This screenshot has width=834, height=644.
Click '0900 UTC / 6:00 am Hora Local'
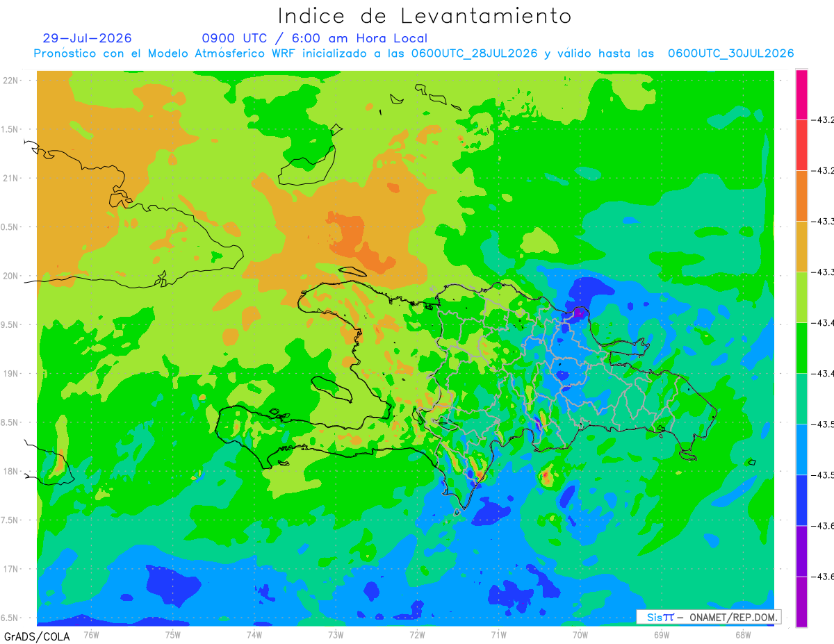[x=315, y=38]
